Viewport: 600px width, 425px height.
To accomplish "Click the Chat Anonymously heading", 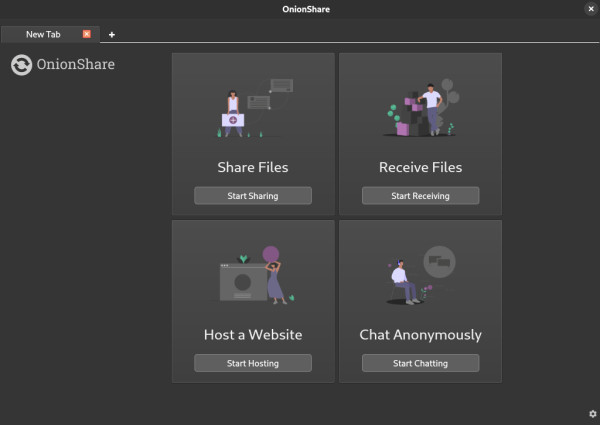I will click(x=420, y=334).
